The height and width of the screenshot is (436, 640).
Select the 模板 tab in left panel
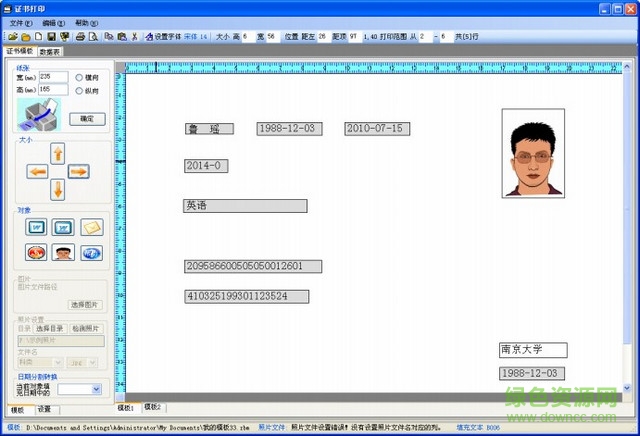18,409
